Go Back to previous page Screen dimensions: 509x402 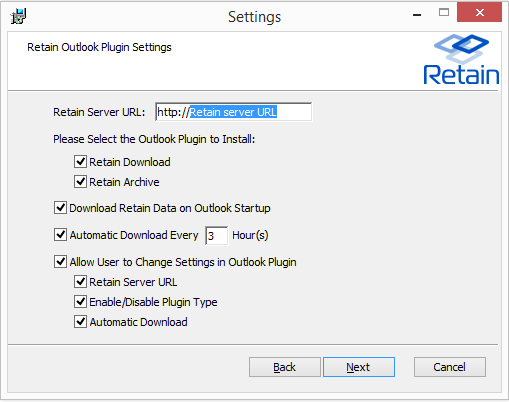[x=285, y=367]
